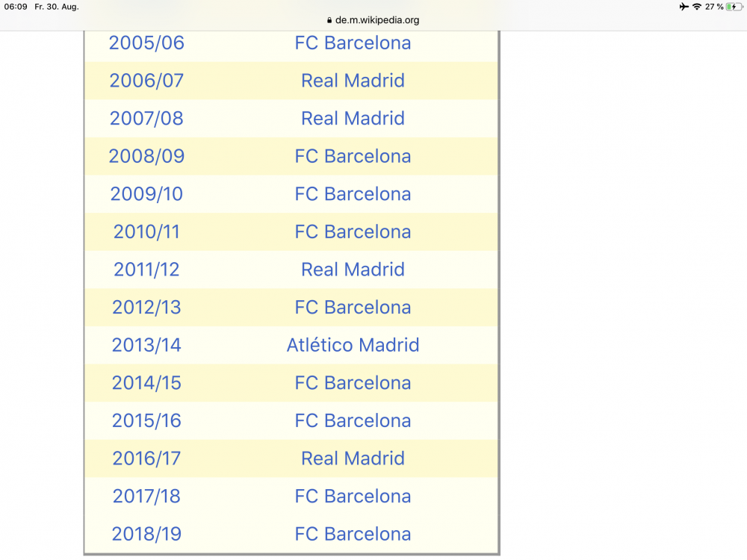The height and width of the screenshot is (560, 747).
Task: Open the FC Barcelona link for 2018/19
Action: coord(353,534)
